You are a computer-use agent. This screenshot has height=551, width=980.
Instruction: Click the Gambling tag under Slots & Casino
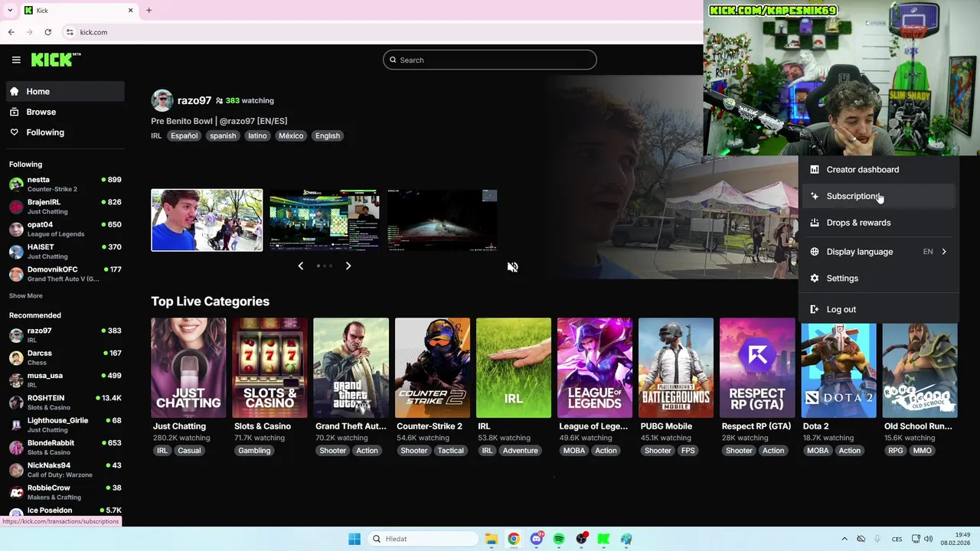coord(254,451)
